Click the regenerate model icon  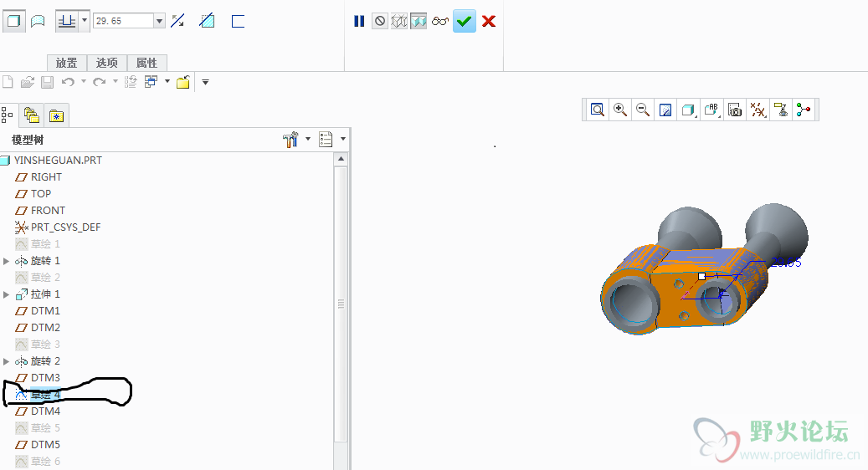pyautogui.click(x=131, y=83)
